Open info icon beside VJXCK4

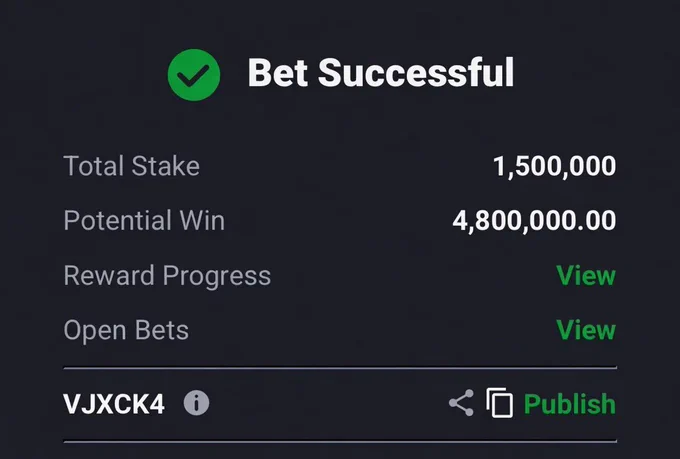[196, 403]
